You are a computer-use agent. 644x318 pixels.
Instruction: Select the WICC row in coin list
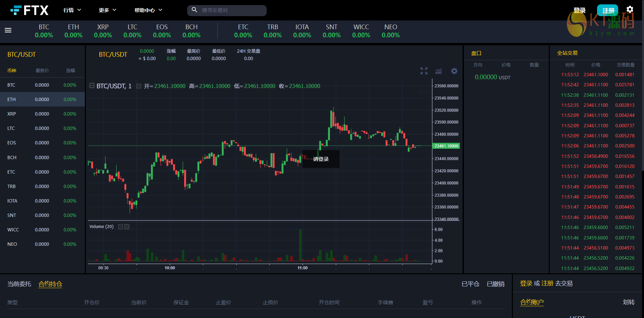(42, 230)
